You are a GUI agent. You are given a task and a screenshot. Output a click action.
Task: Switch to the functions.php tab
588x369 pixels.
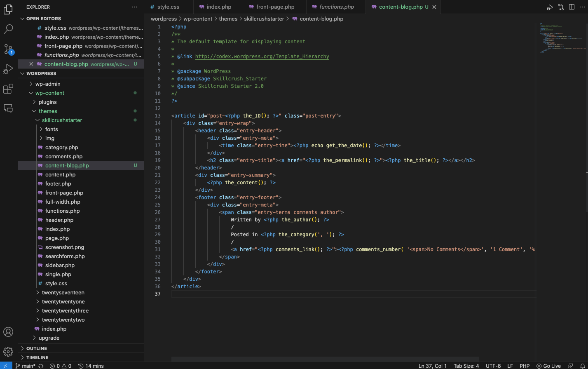[x=336, y=7]
